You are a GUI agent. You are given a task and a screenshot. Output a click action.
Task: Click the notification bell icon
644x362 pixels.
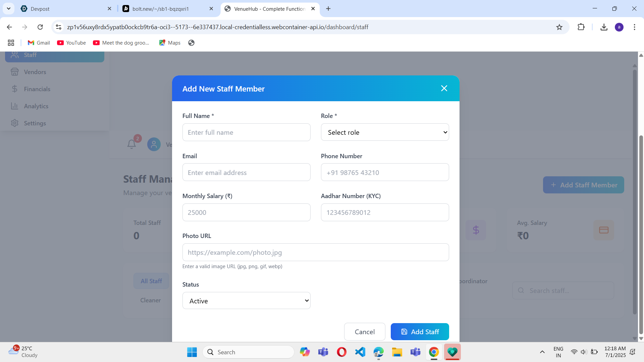coord(131,144)
